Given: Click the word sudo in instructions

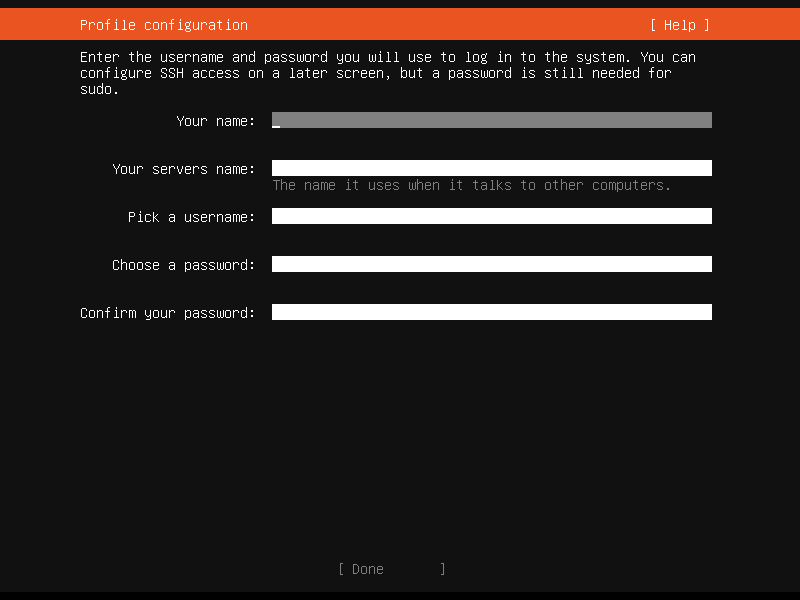Looking at the screenshot, I should 96,88.
